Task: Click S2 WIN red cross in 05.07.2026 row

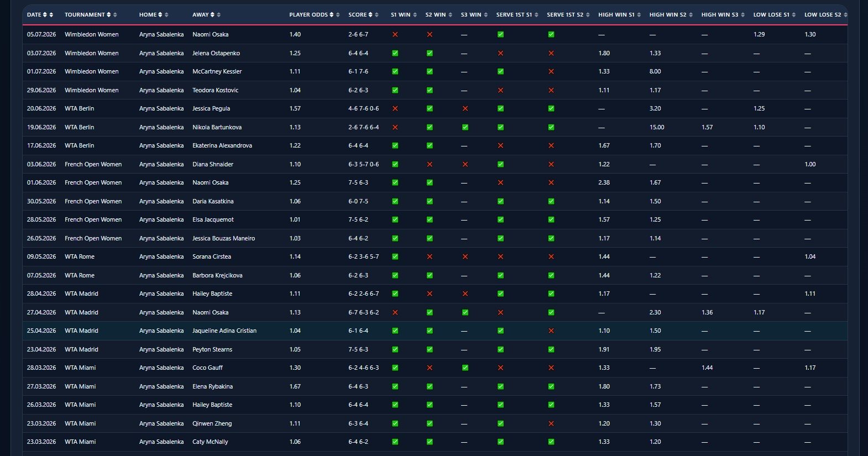Action: tap(430, 34)
